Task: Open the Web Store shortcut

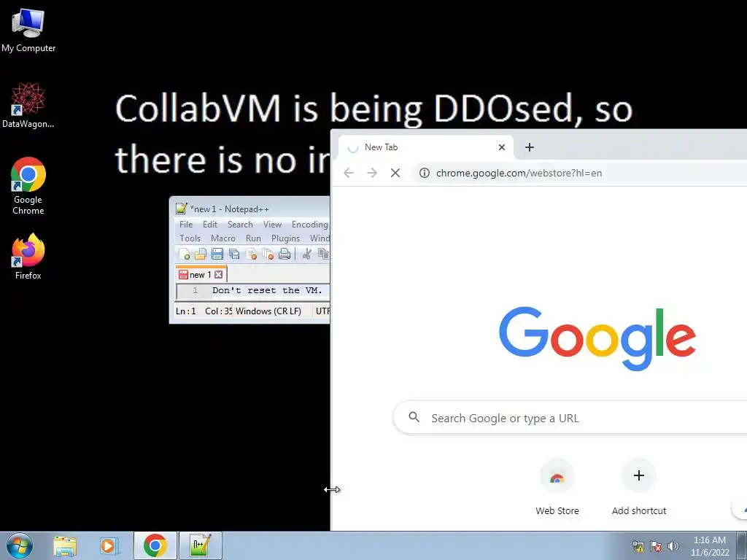Action: coord(557,487)
